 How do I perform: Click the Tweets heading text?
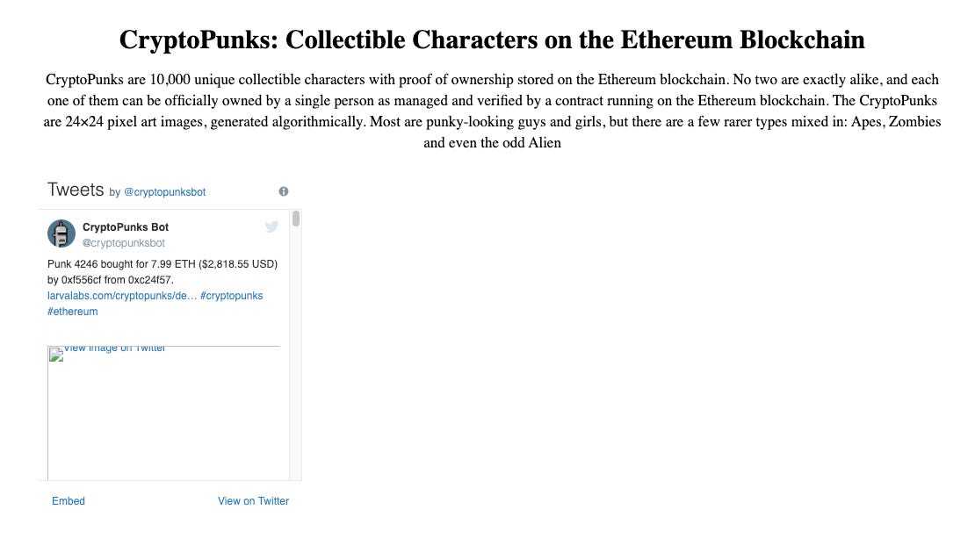tap(76, 190)
